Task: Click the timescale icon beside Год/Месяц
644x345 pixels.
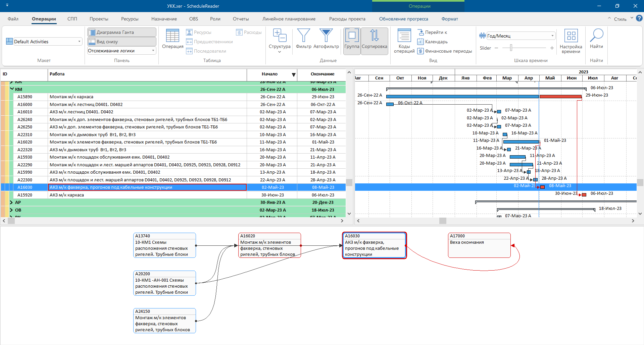Action: tap(483, 36)
